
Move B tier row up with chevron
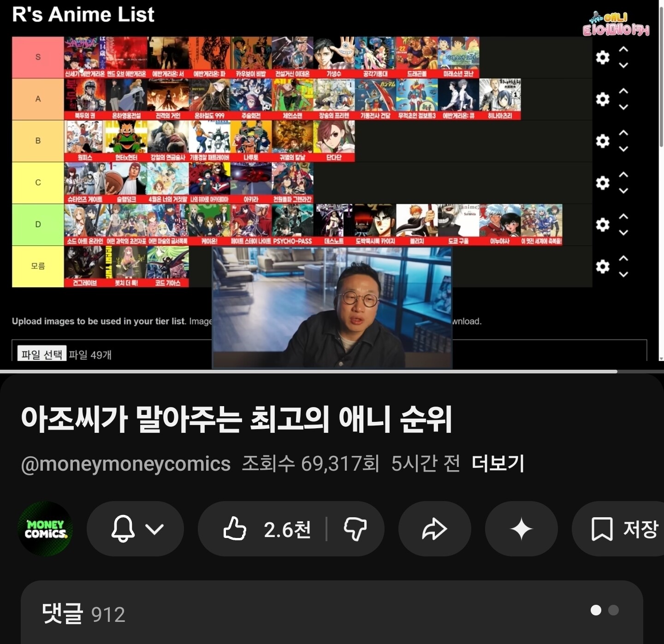(623, 133)
